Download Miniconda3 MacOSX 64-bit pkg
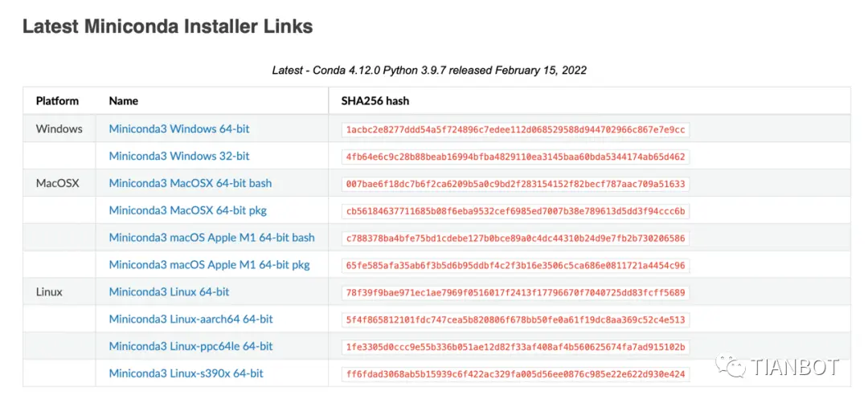 (188, 210)
